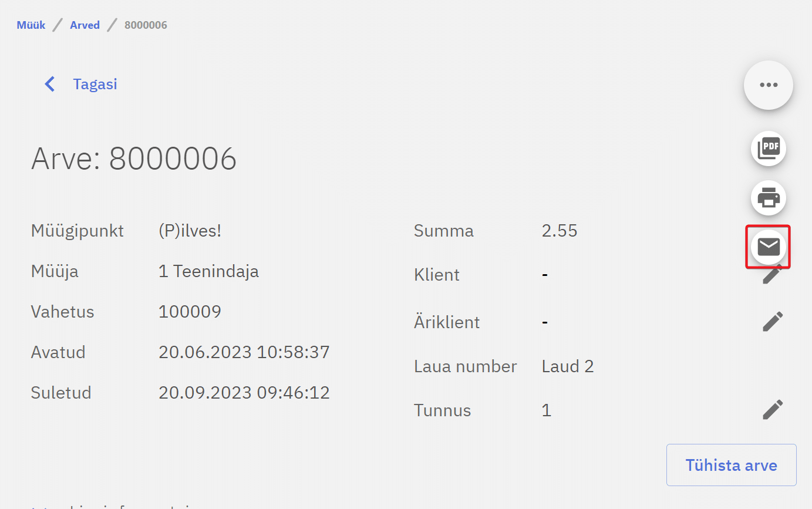Click the back chevron arrow
The image size is (812, 509).
[x=50, y=84]
